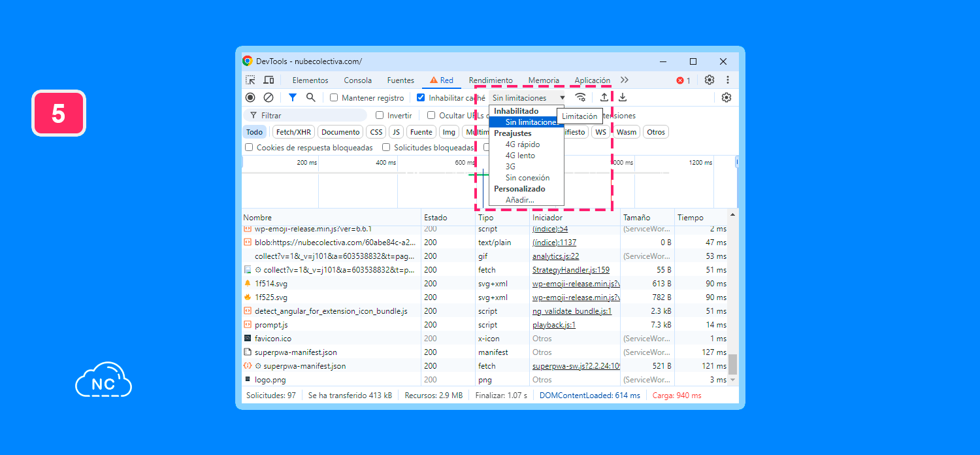Viewport: 980px width, 455px height.
Task: Select Sin conexión offline option
Action: [527, 178]
